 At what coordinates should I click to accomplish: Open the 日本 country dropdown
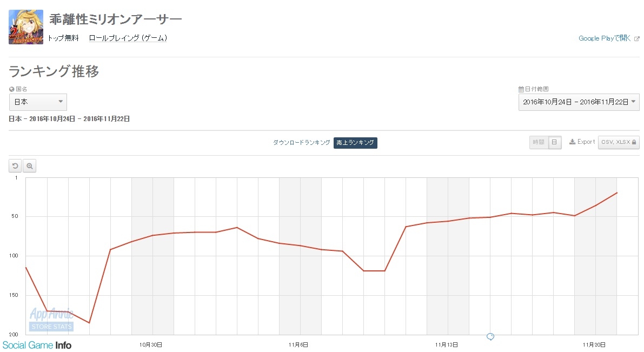pos(38,102)
